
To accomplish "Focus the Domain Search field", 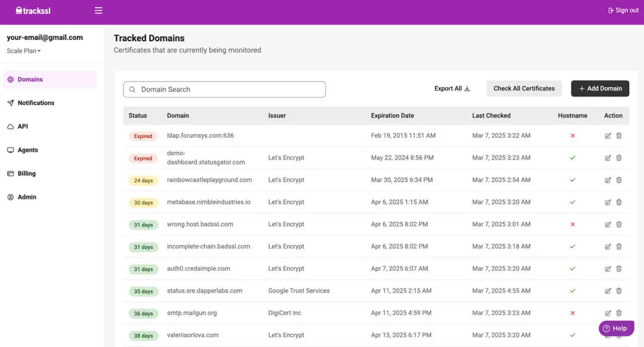I will [224, 90].
